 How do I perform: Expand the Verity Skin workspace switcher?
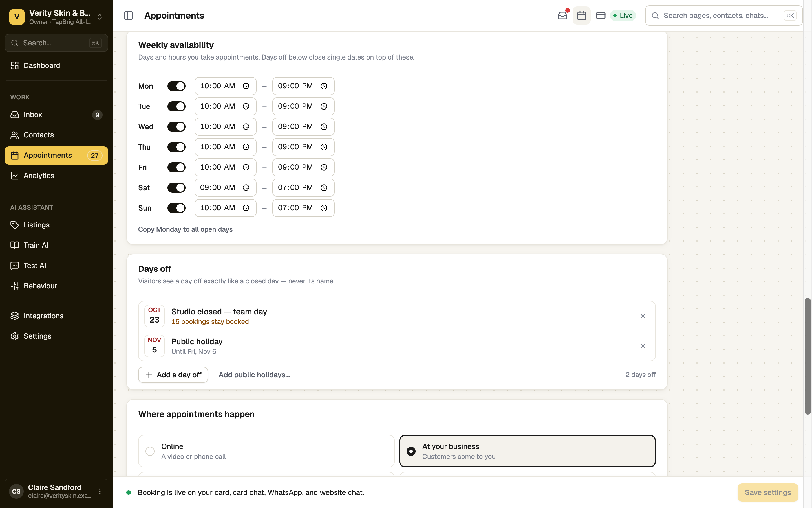(100, 17)
